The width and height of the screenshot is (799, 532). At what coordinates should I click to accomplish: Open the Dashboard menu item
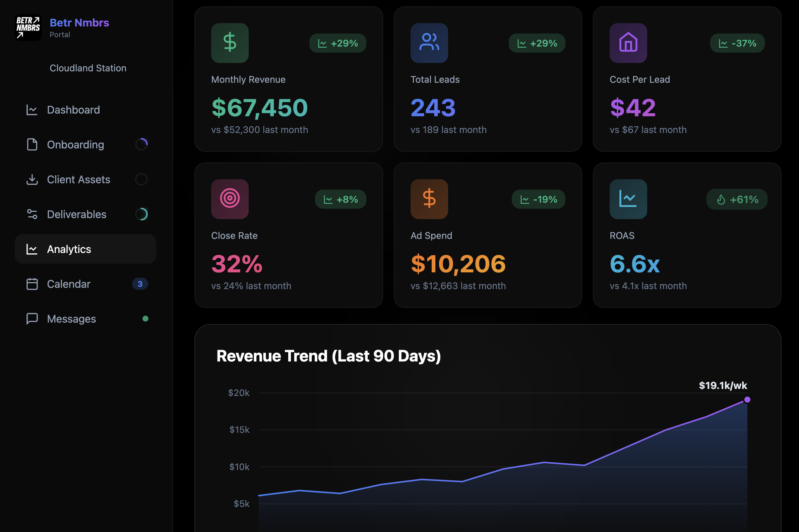[x=85, y=110]
